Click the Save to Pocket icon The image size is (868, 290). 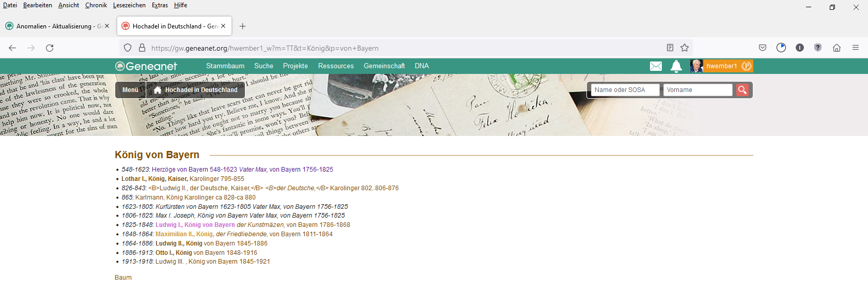point(763,48)
